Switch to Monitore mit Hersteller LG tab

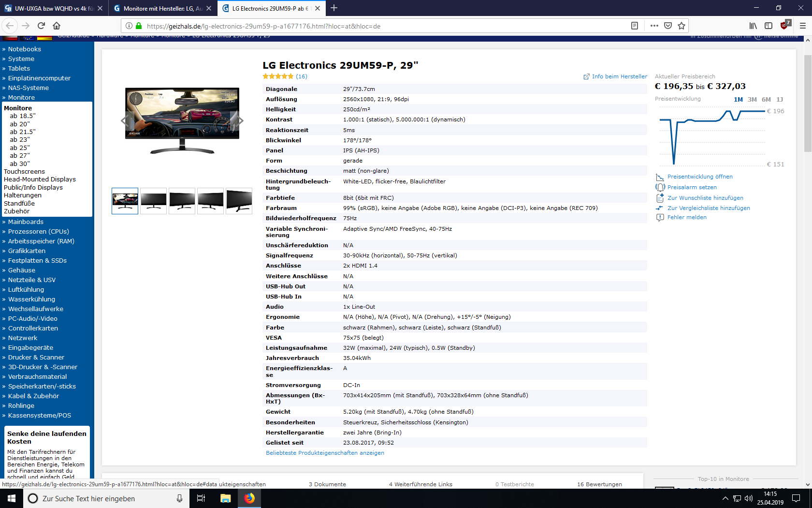[x=162, y=8]
